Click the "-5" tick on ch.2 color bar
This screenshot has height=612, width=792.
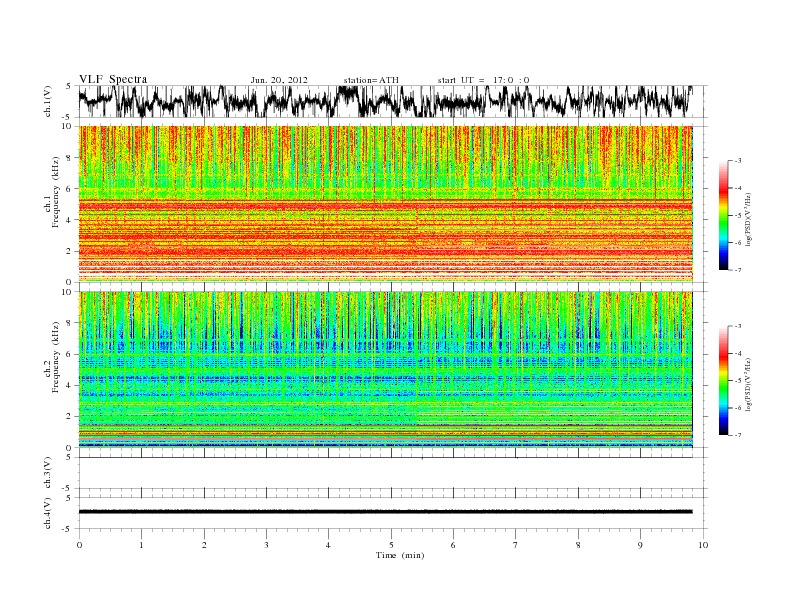738,381
